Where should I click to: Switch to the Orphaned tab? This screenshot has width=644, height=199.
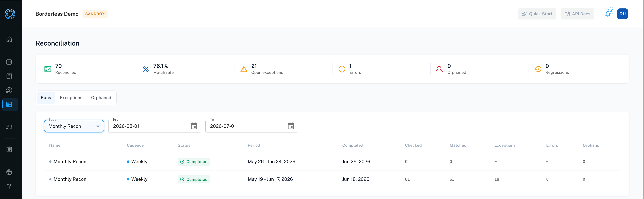point(101,98)
